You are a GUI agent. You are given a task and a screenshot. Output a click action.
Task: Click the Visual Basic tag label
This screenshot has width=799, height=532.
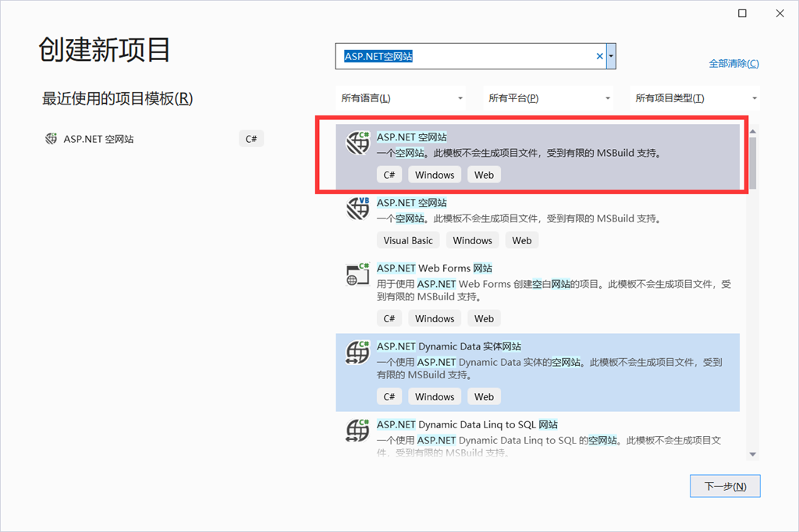coord(408,240)
